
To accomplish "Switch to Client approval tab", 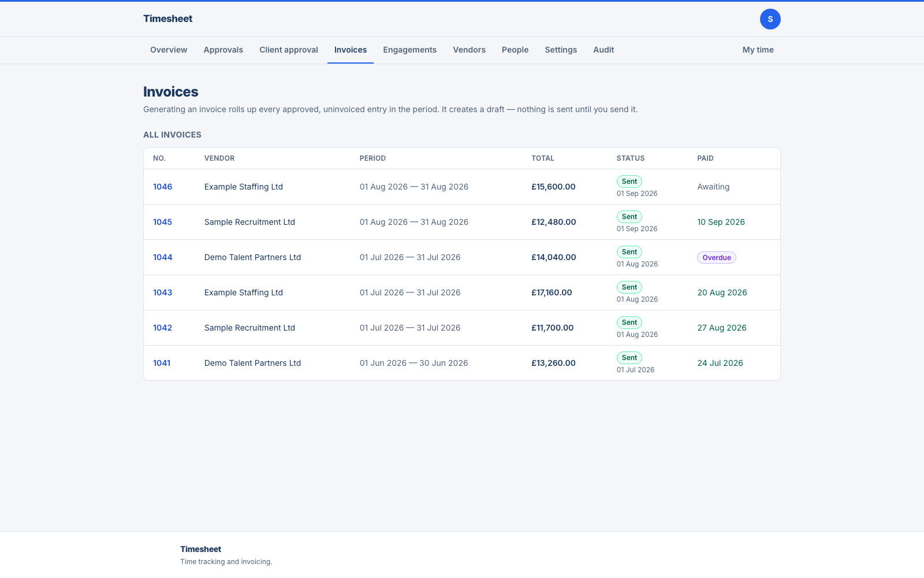I will point(289,50).
